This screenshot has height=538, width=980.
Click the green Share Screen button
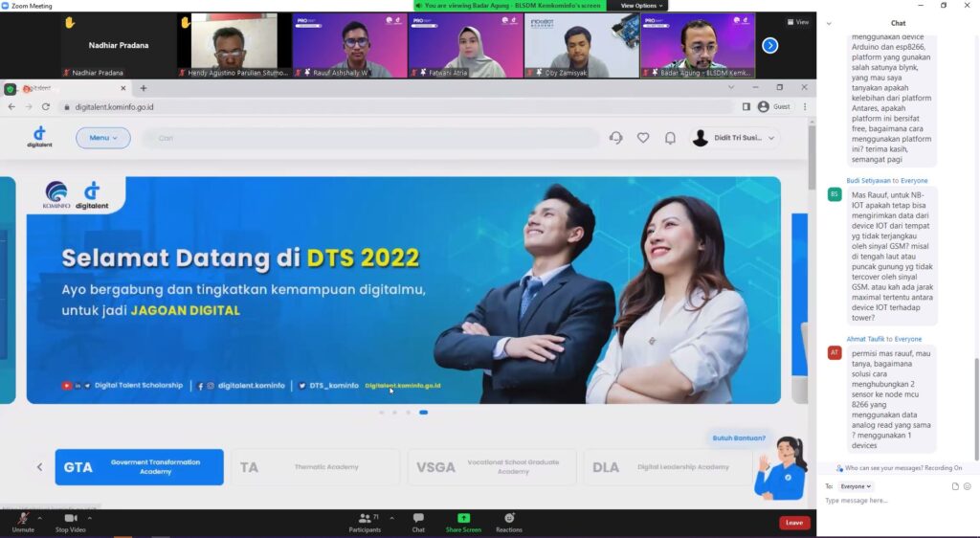point(463,523)
